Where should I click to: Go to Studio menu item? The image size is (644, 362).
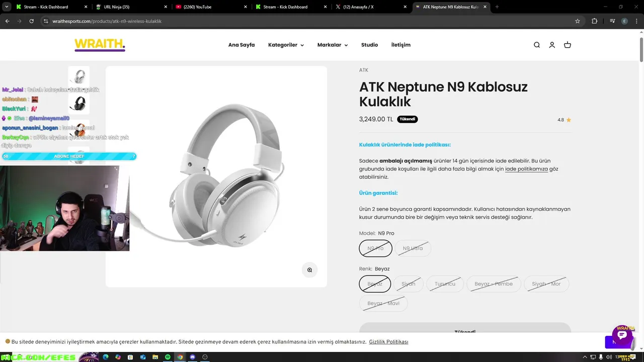point(369,45)
